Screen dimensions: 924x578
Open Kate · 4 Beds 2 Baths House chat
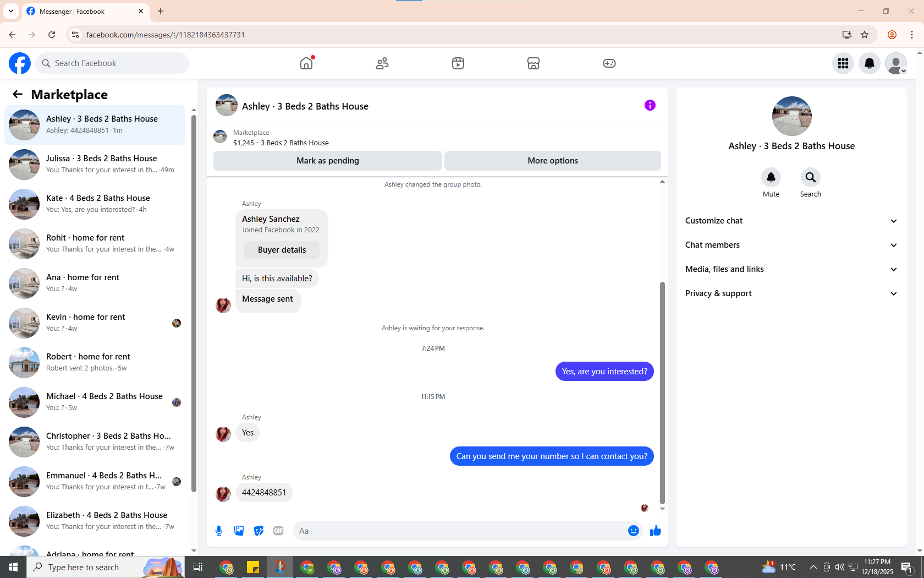(x=95, y=204)
